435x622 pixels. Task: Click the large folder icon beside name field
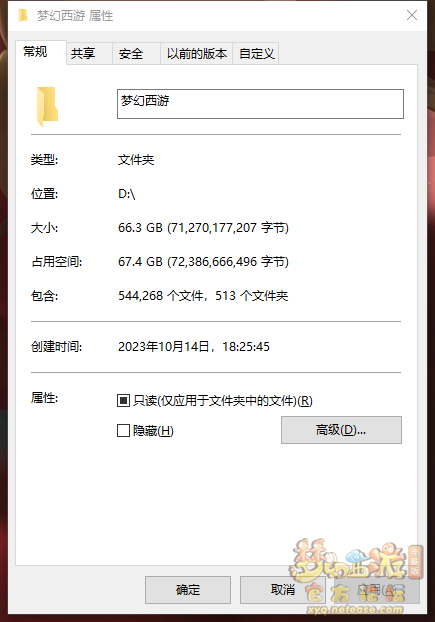48,106
